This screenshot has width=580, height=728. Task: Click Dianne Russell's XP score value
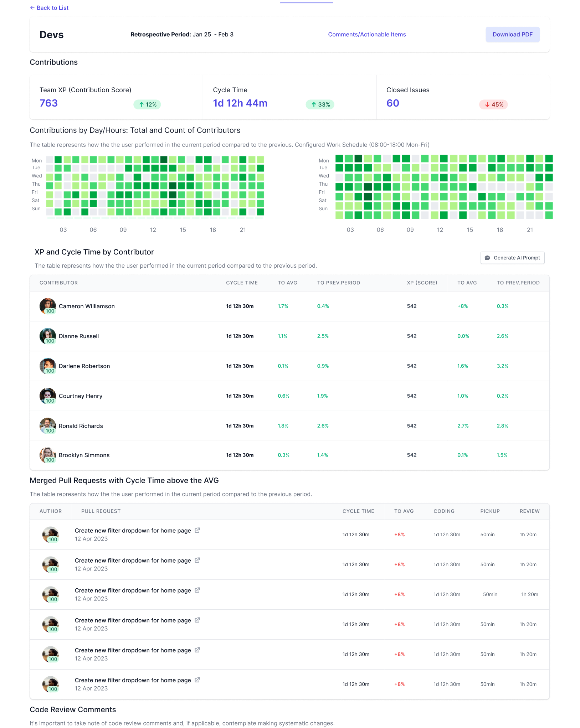pos(412,336)
